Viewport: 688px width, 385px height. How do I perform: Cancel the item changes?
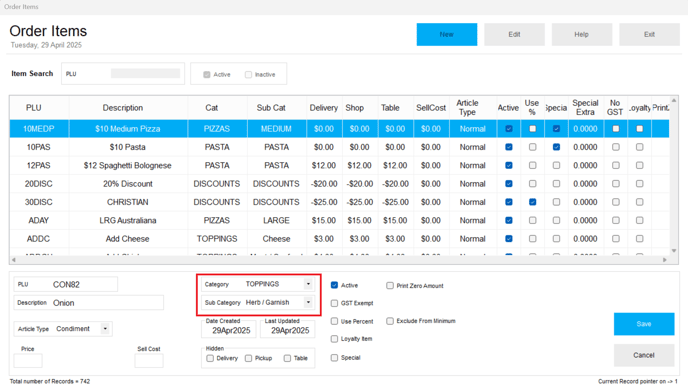tap(644, 355)
